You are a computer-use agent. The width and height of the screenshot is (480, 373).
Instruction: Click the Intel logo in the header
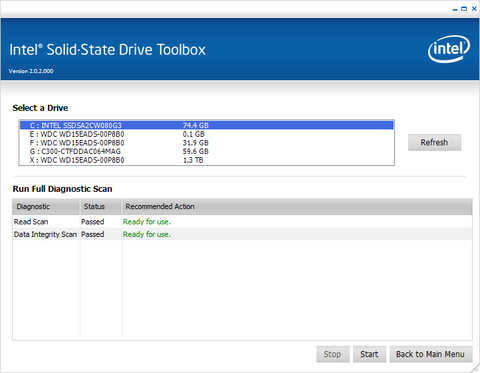449,49
